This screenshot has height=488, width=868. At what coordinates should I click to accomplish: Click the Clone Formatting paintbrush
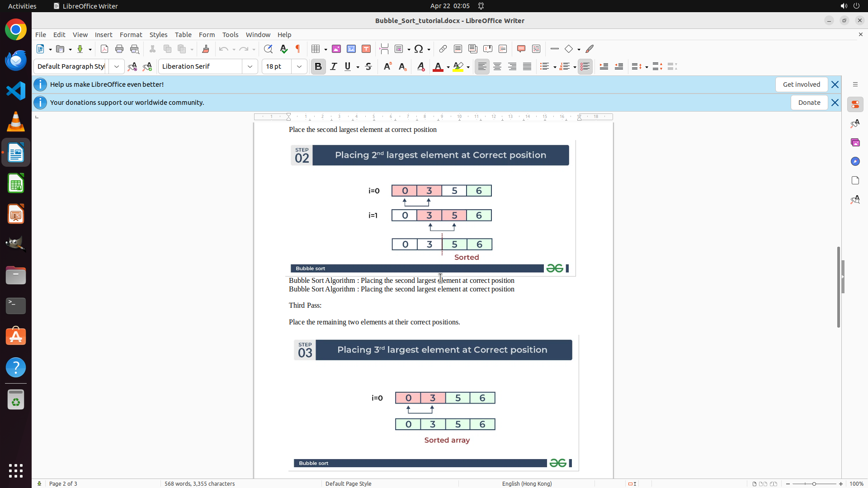[x=206, y=49]
